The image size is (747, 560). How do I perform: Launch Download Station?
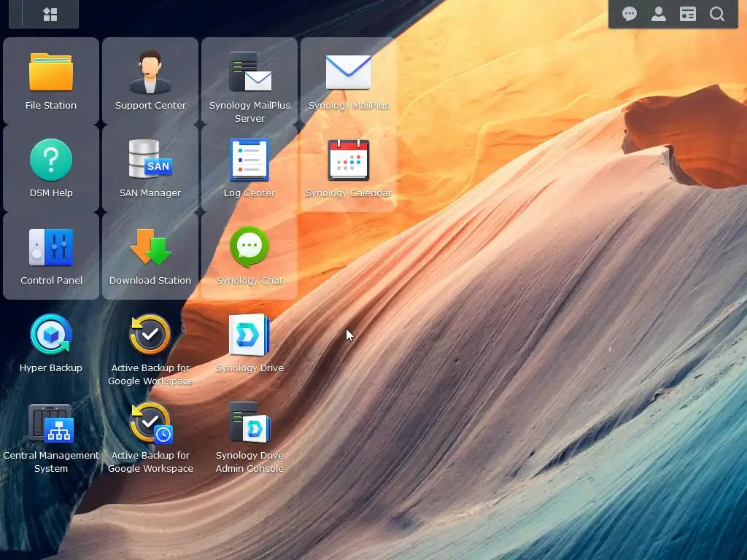150,247
